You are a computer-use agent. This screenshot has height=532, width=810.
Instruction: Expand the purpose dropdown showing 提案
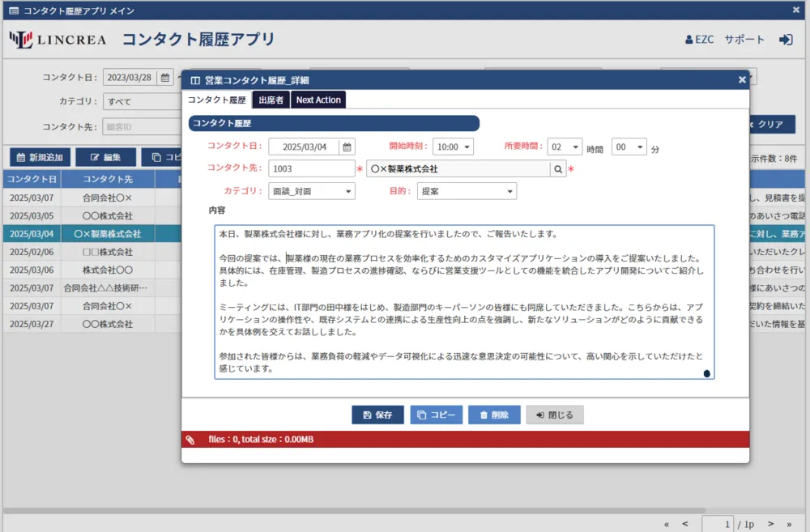pyautogui.click(x=467, y=191)
